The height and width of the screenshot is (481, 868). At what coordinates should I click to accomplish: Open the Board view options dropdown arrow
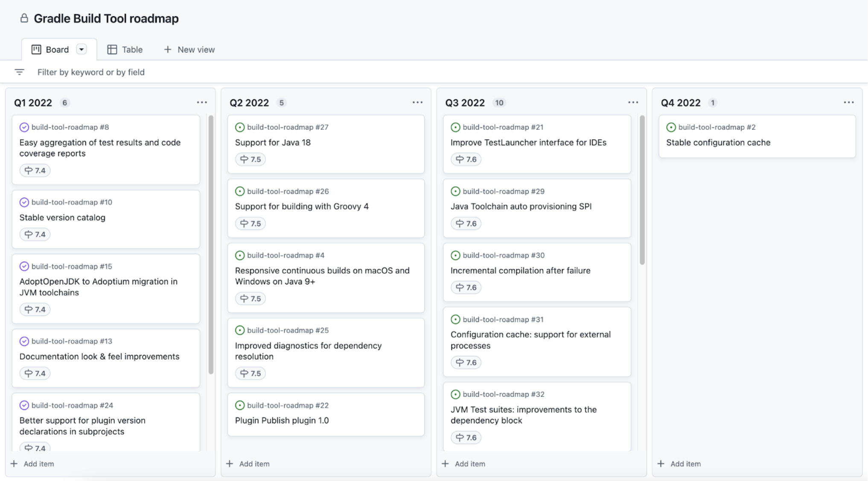click(x=81, y=50)
